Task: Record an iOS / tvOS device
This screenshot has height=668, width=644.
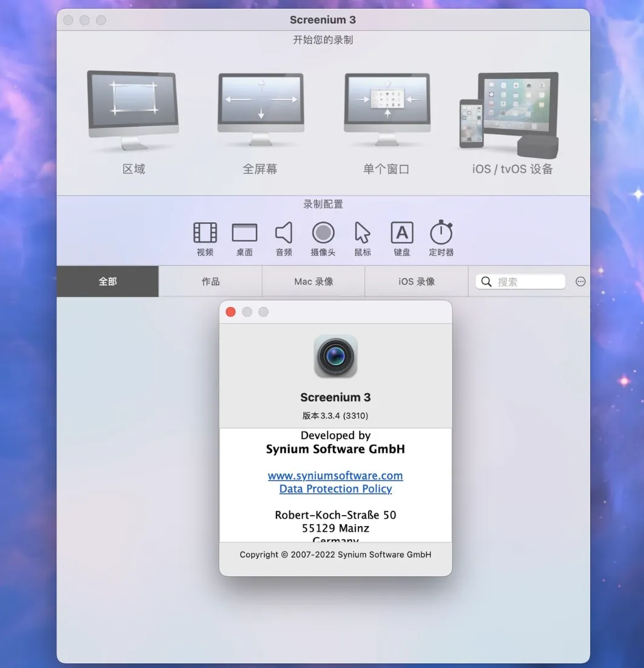Action: pyautogui.click(x=509, y=114)
